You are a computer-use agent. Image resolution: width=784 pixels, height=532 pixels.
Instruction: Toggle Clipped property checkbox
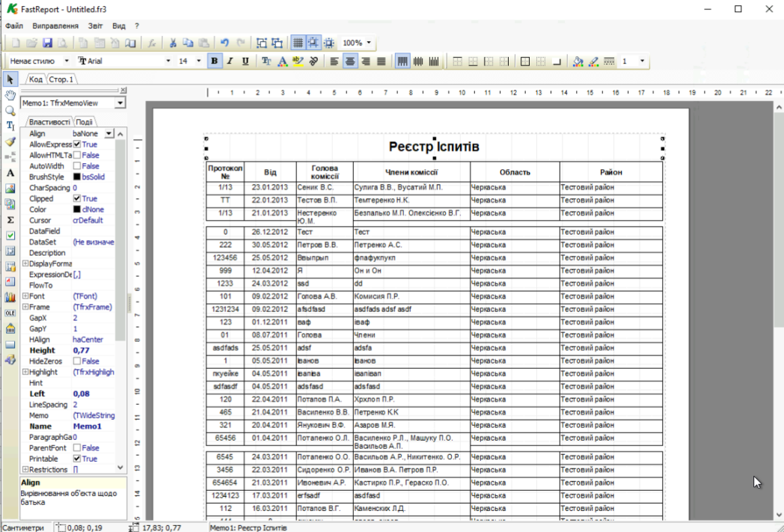click(x=77, y=198)
